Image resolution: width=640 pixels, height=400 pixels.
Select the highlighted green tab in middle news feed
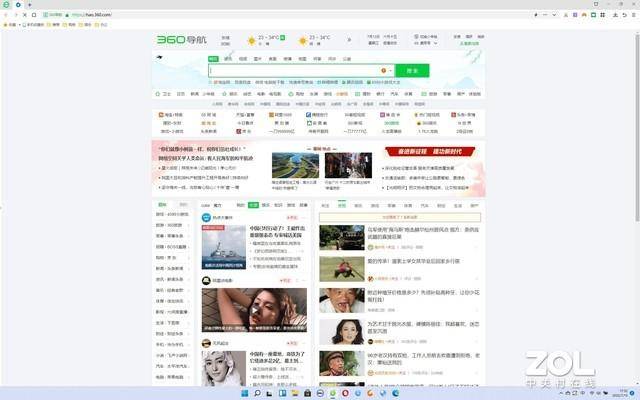[x=253, y=205]
